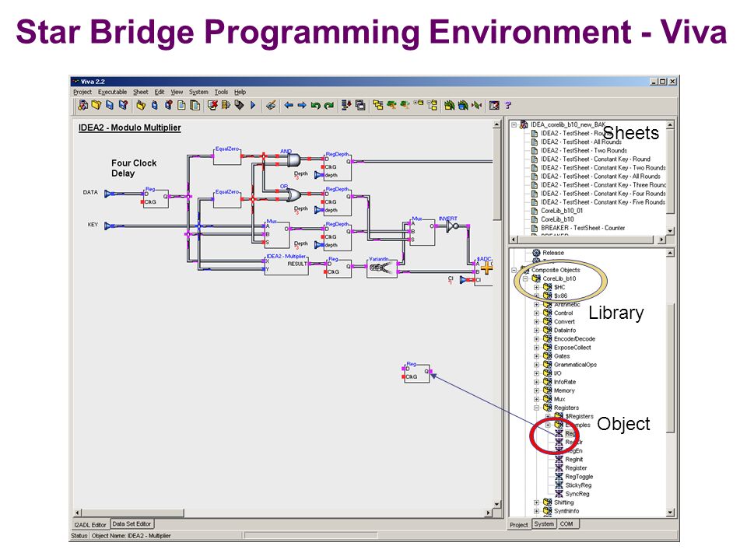Select the SyncReg object in library tree
This screenshot has height=560, width=747.
[x=577, y=494]
